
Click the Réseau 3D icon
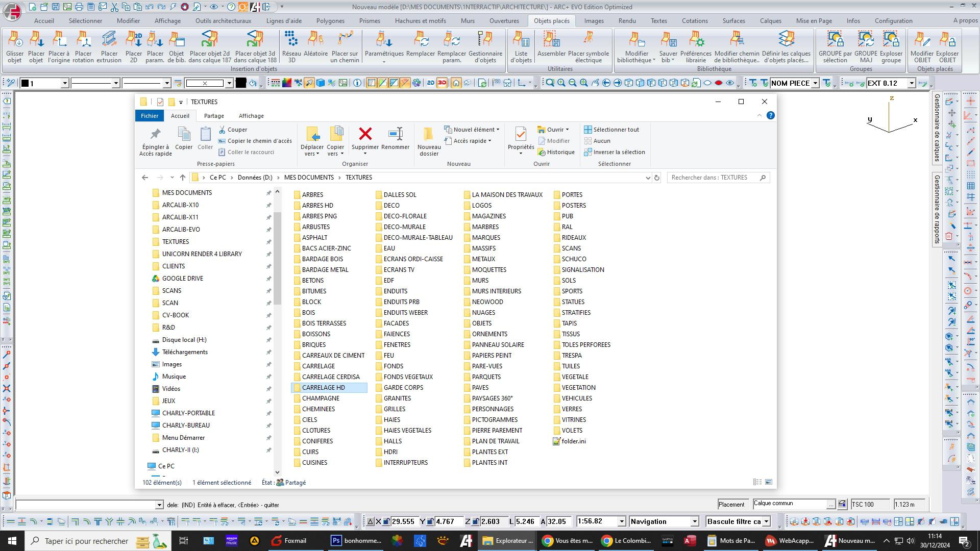click(x=291, y=40)
